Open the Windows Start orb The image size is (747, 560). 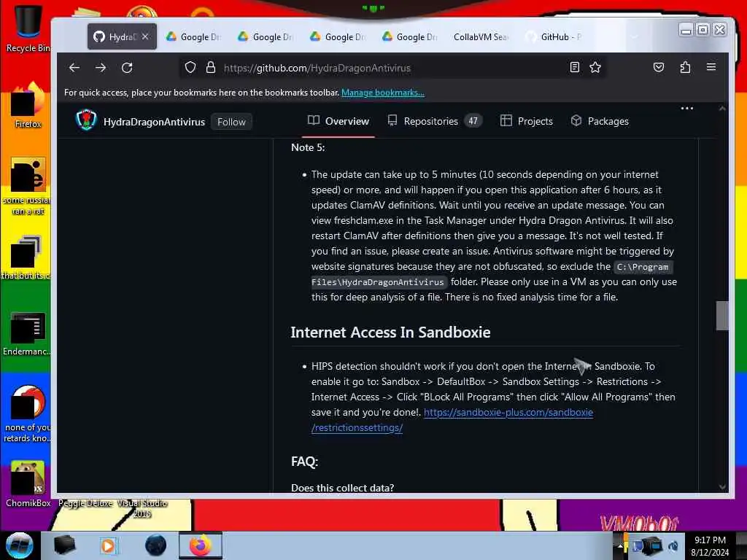click(x=19, y=545)
